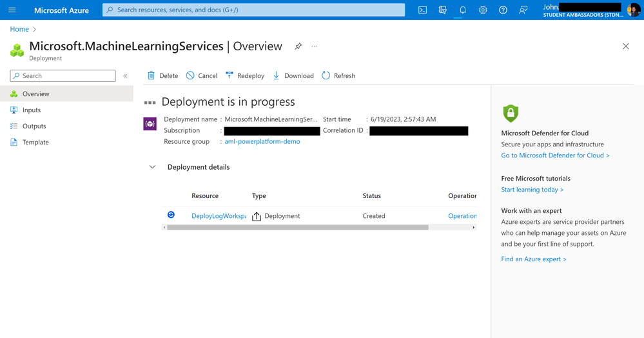
Task: Open Directories and subscriptions filter icon
Action: point(442,10)
